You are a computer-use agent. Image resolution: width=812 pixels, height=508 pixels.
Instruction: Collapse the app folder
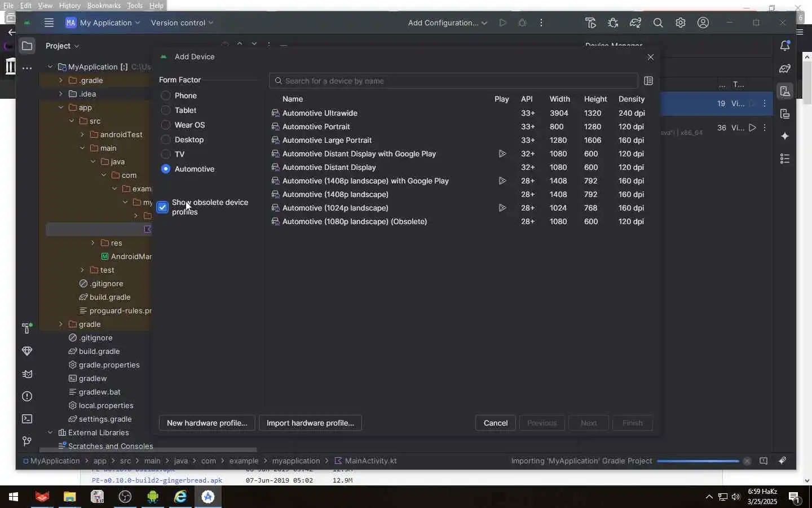click(61, 108)
